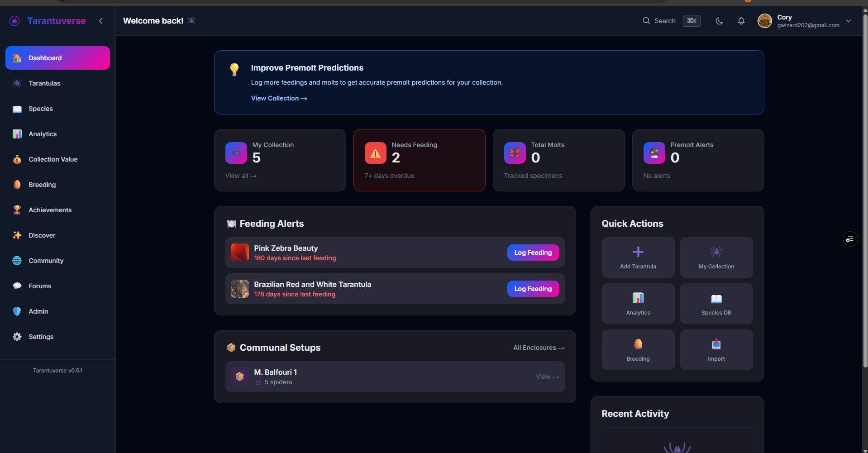Open Brazilian Red and White Tarantula photo

tap(240, 289)
